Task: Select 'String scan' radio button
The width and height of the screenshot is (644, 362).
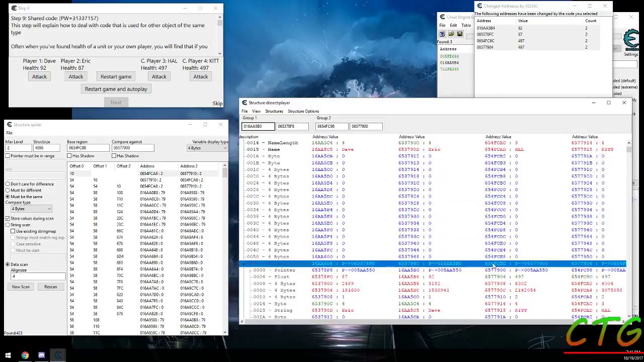Action: pos(8,225)
